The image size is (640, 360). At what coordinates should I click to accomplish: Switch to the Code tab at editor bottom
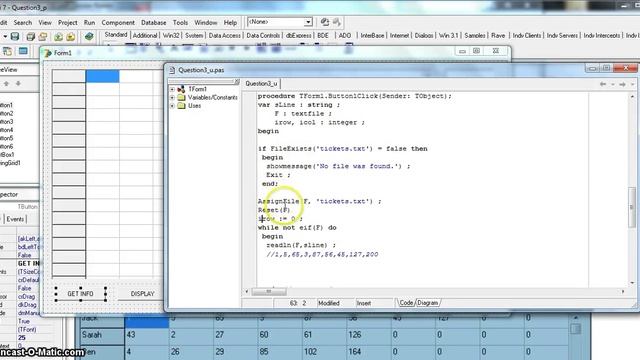[x=406, y=303]
